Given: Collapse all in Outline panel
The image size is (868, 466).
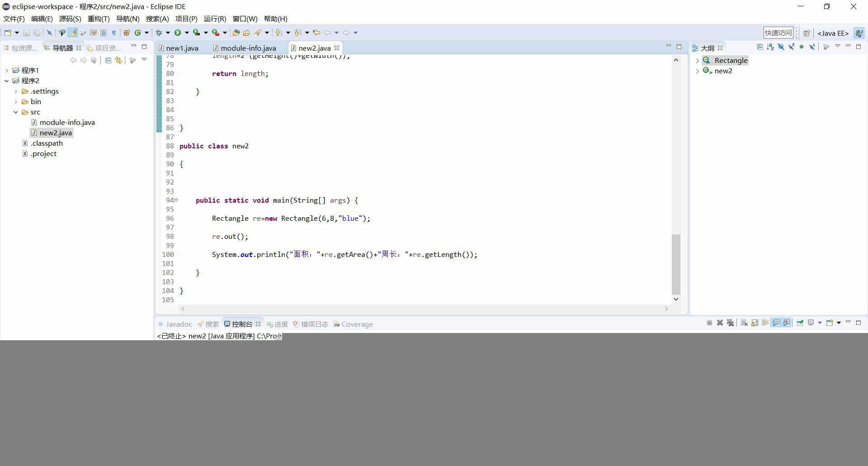Looking at the screenshot, I should (760, 47).
